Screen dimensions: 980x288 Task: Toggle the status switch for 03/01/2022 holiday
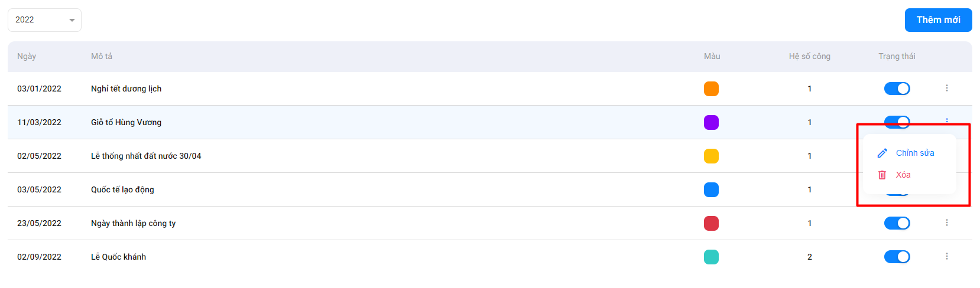point(897,89)
